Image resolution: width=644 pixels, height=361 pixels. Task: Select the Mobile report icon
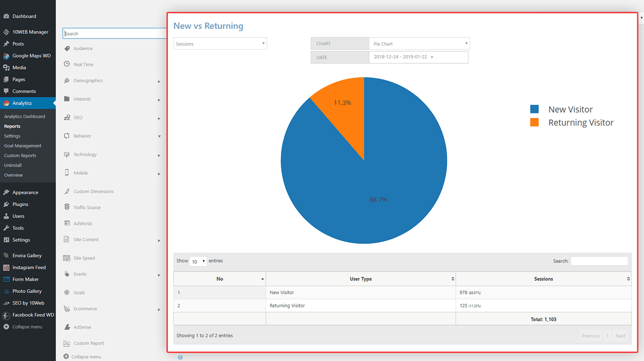[67, 173]
